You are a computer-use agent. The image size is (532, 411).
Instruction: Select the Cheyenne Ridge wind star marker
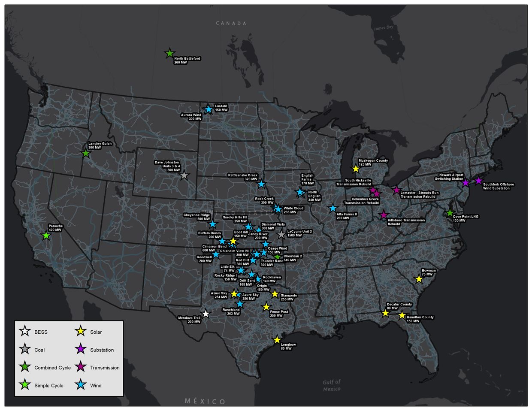click(212, 224)
